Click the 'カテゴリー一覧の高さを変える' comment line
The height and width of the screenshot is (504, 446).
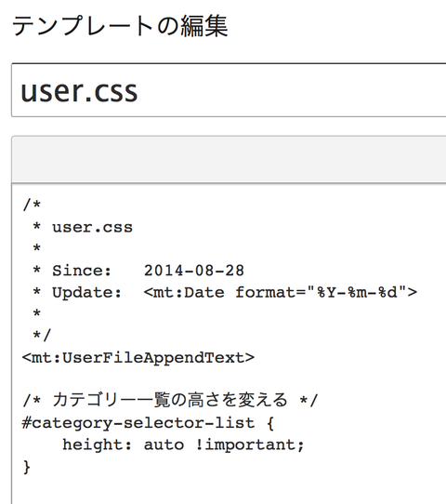[170, 401]
